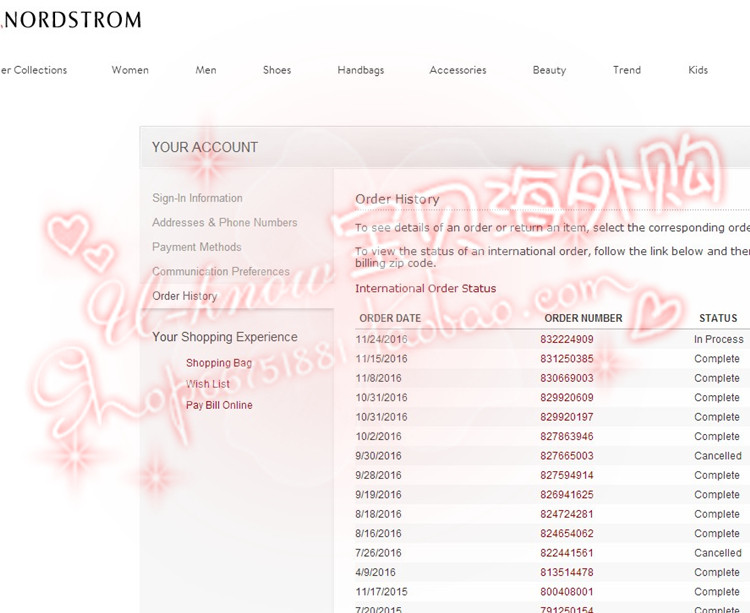The height and width of the screenshot is (613, 750).
Task: Open order number 829920197
Action: (x=567, y=417)
